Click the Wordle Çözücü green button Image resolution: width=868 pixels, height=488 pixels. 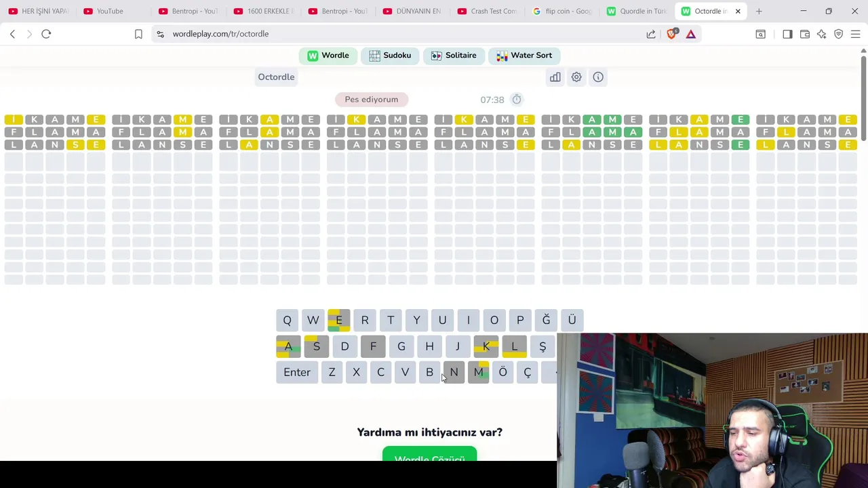coord(429,455)
